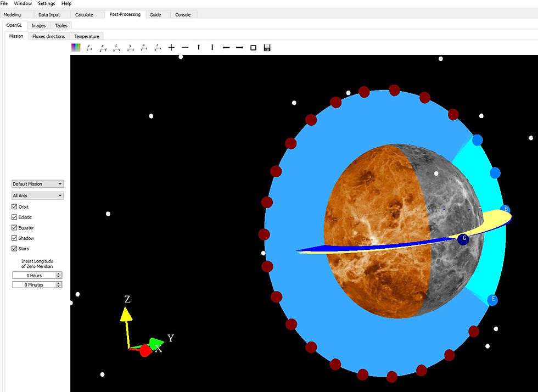
Task: Open the Default Mission dropdown
Action: coord(37,184)
